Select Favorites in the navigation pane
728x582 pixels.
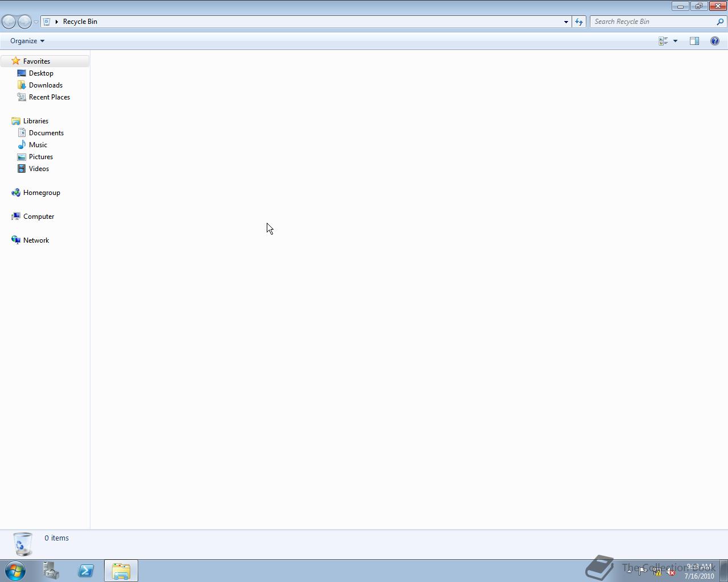pyautogui.click(x=36, y=61)
